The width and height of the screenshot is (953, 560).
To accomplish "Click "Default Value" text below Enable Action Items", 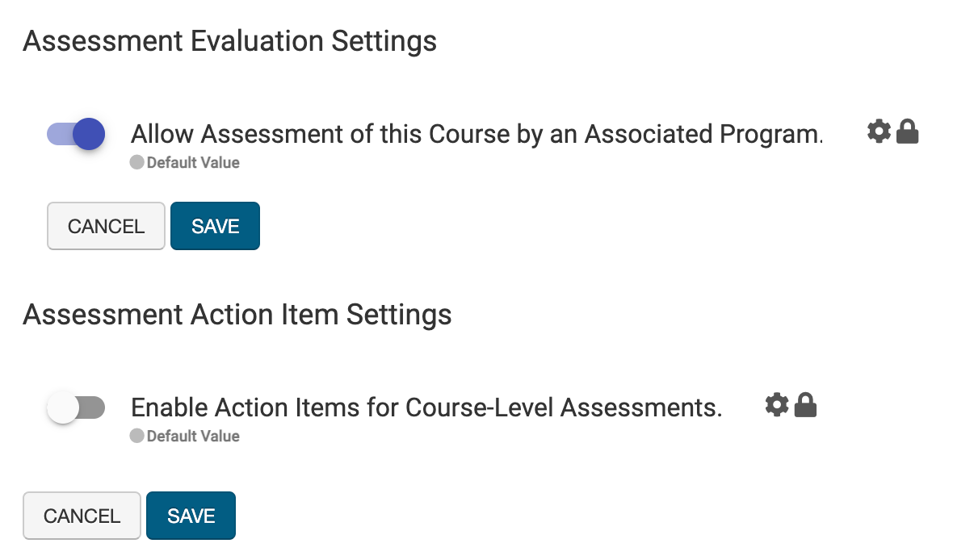I will click(193, 436).
